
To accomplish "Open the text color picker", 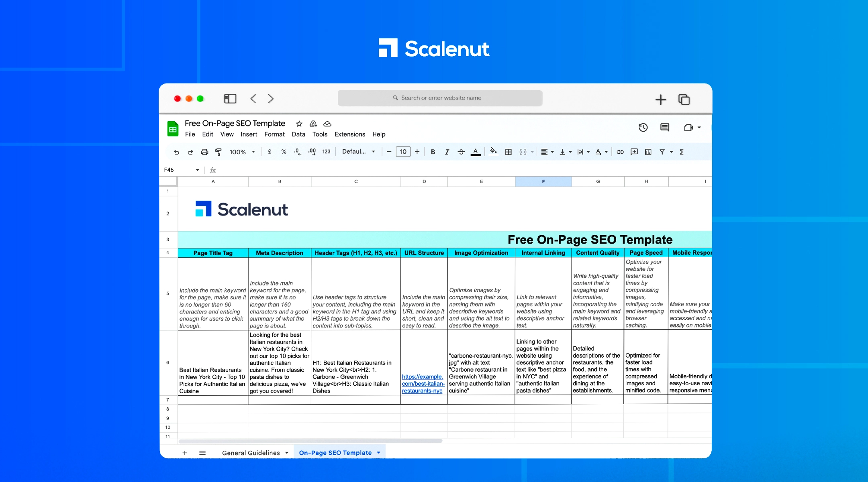I will [476, 152].
